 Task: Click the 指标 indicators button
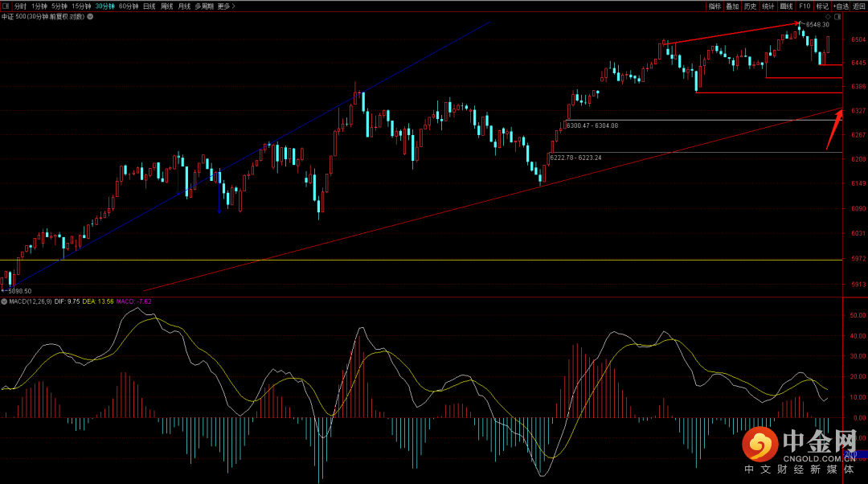point(714,6)
